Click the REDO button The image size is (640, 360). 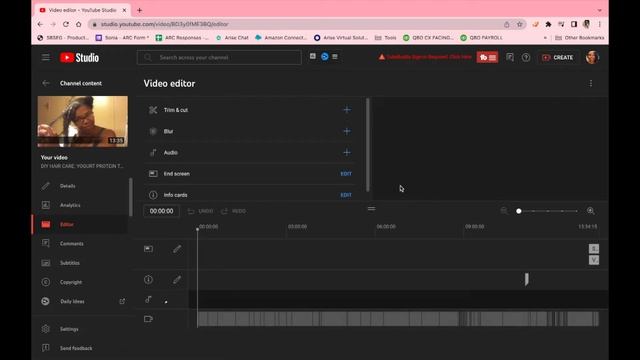(x=234, y=211)
